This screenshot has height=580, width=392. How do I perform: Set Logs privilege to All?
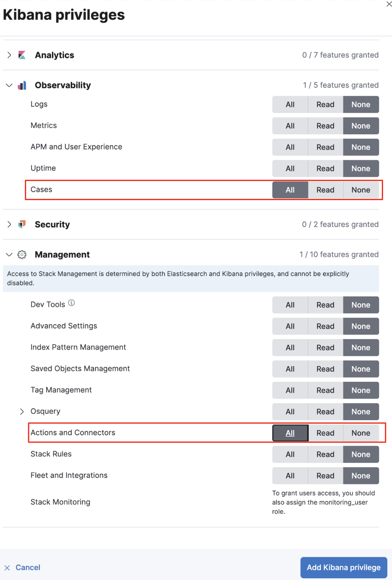point(290,105)
